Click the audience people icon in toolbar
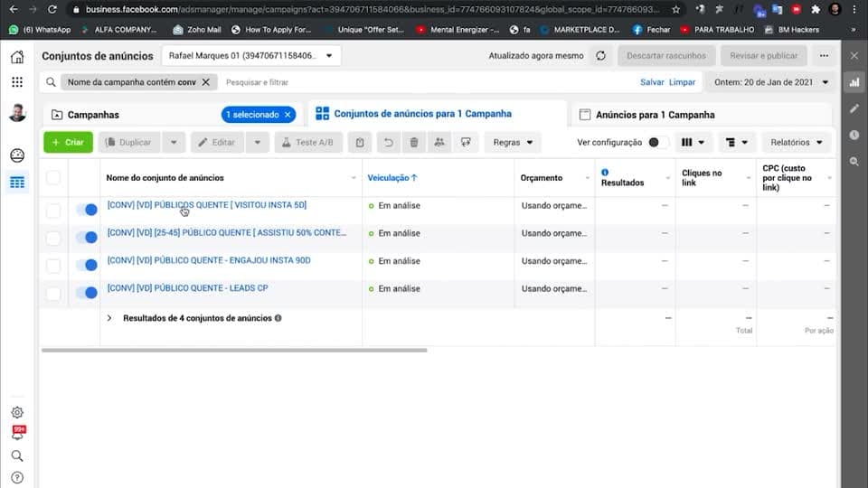 point(439,142)
